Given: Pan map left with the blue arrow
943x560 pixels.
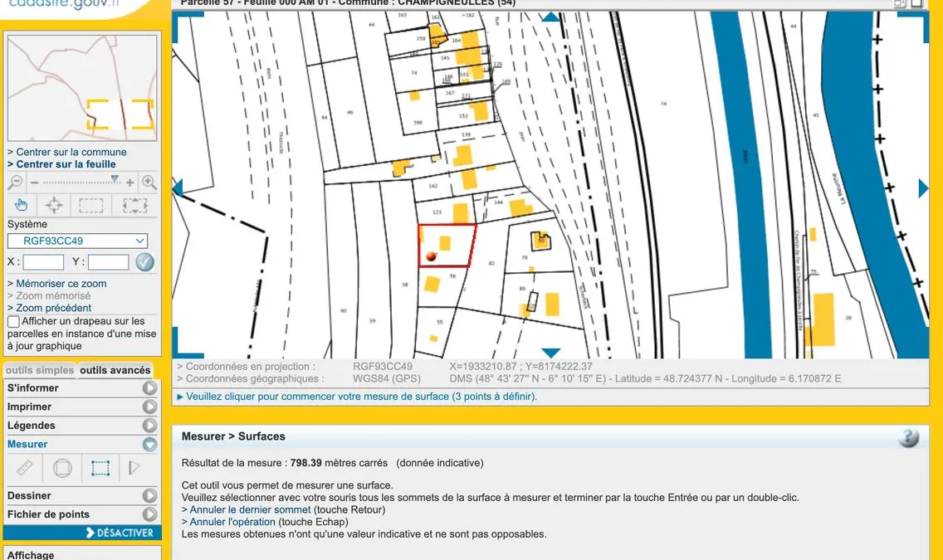Looking at the screenshot, I should (178, 188).
